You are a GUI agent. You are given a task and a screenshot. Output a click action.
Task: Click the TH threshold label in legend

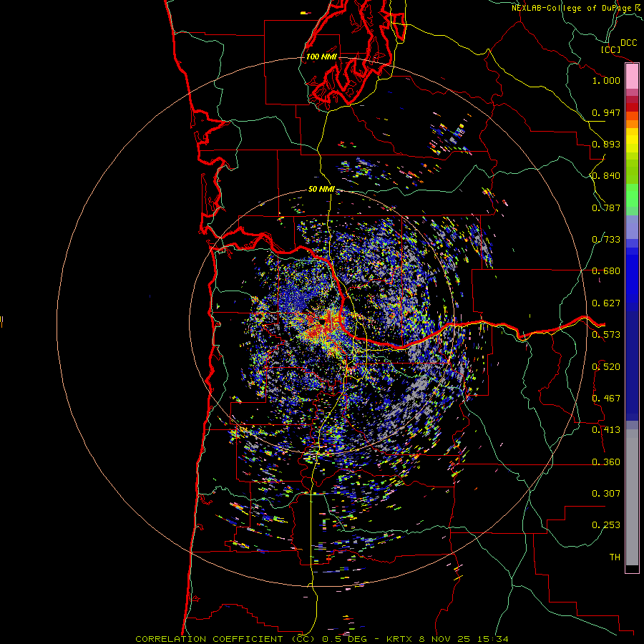615,557
